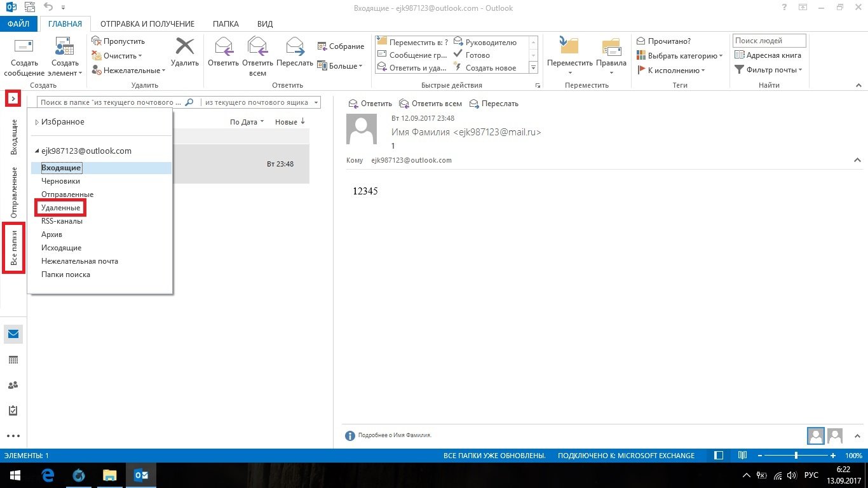Expand the Избранное favorites group
The image size is (868, 488).
[37, 122]
